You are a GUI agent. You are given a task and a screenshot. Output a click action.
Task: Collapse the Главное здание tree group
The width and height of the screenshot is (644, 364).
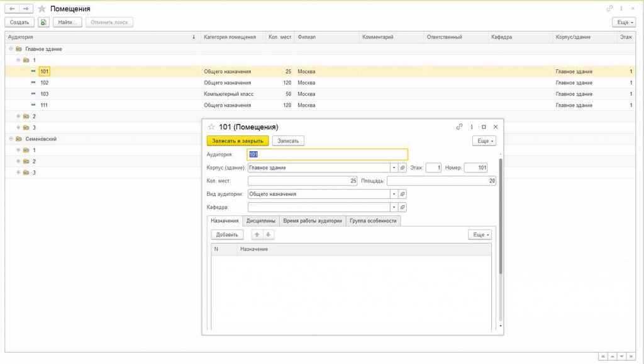tap(11, 49)
